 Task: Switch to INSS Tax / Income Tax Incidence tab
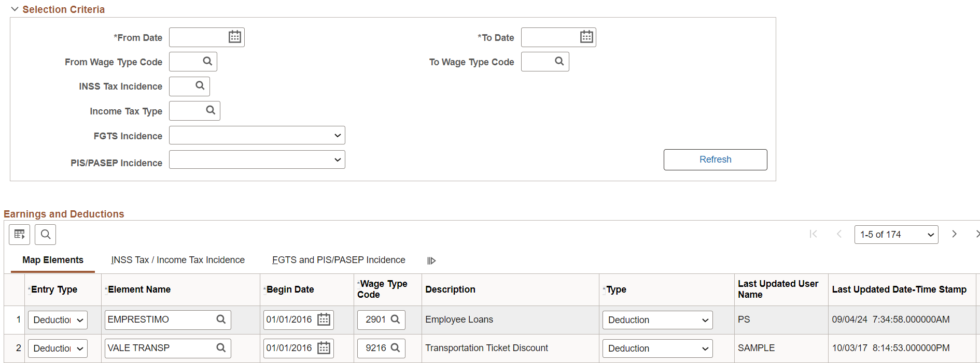tap(178, 260)
